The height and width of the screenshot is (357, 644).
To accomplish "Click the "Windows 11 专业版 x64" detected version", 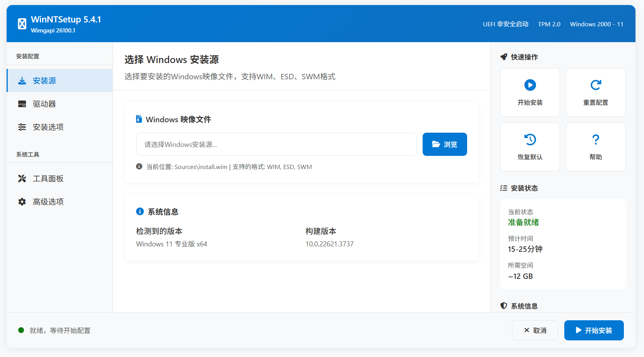I will 171,244.
